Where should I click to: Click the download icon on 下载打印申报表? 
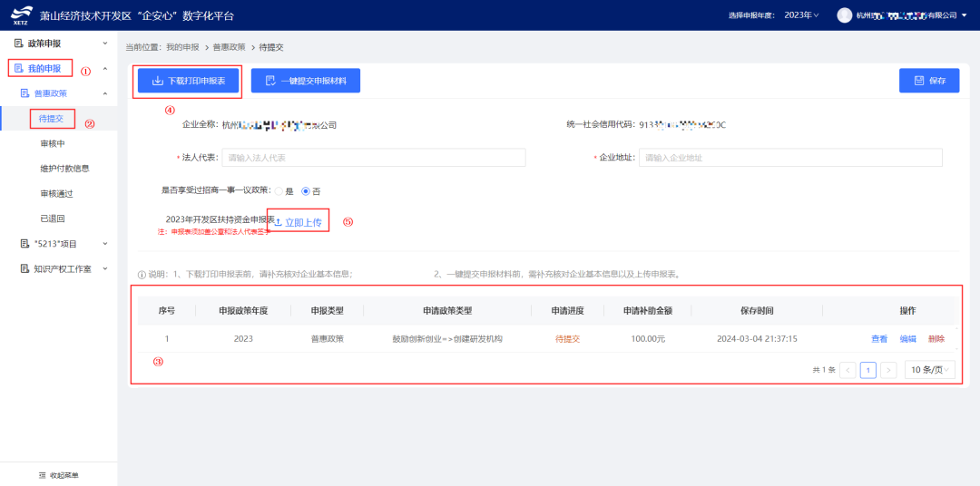pyautogui.click(x=158, y=81)
